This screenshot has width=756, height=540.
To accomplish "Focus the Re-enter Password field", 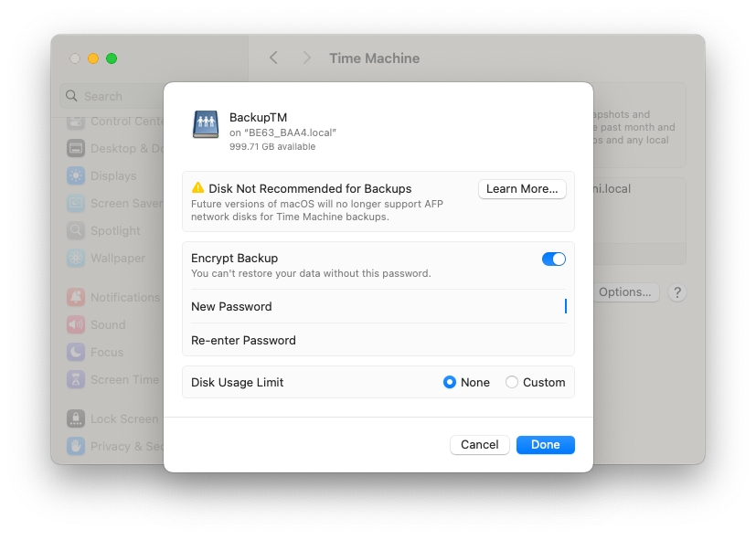I will 378,340.
